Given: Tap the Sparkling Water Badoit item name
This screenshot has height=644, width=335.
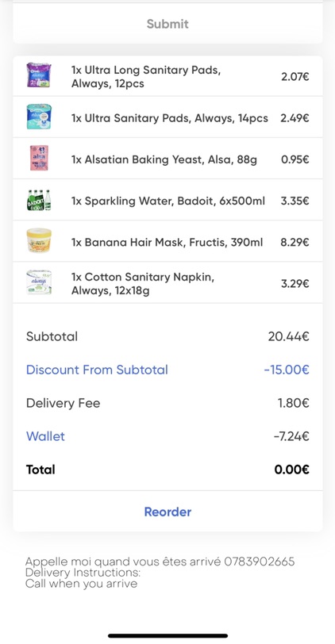Looking at the screenshot, I should (x=168, y=201).
